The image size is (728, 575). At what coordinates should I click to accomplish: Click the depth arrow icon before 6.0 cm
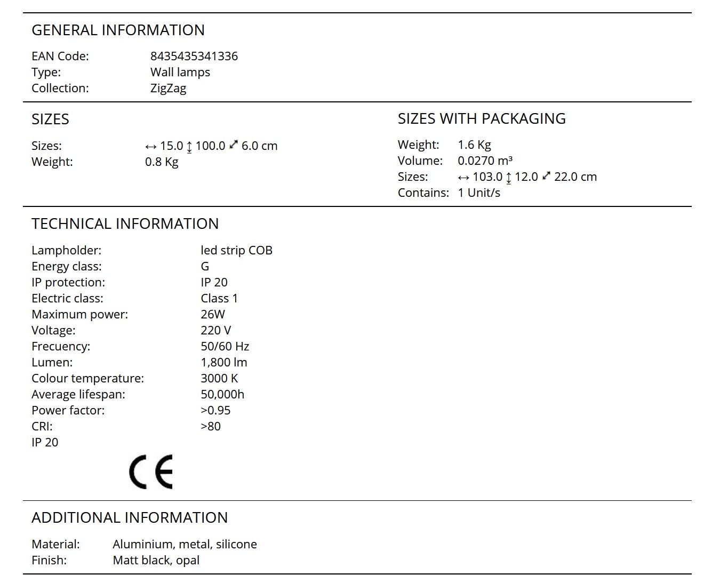[x=234, y=145]
